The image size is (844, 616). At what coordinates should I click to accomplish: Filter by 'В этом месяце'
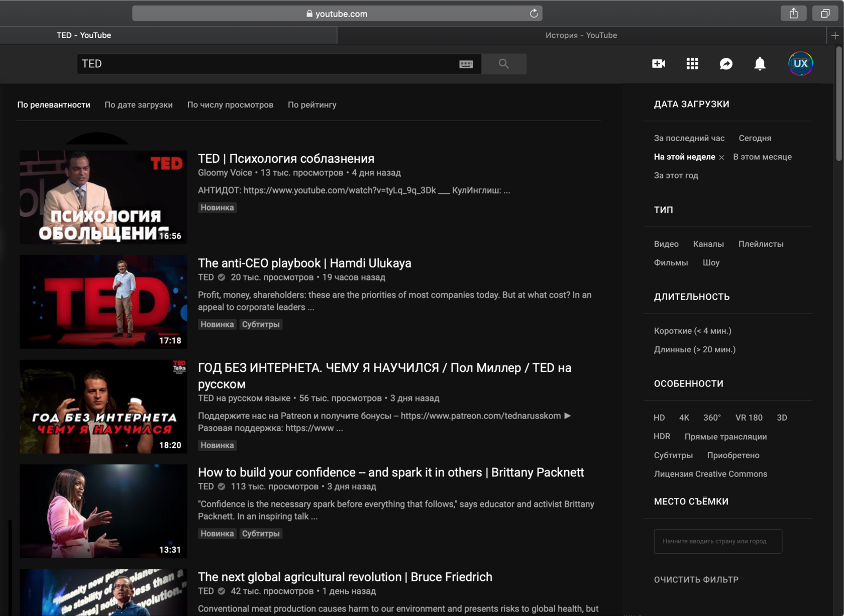pyautogui.click(x=762, y=157)
